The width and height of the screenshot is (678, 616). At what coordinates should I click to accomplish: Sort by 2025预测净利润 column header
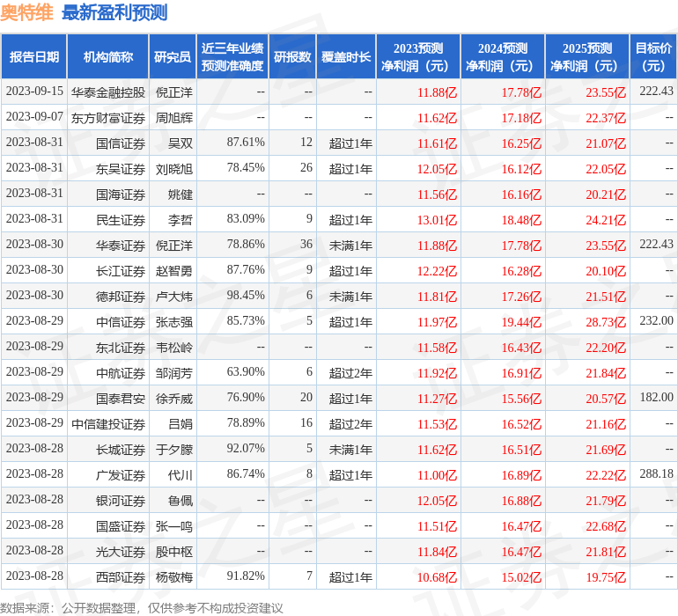(x=587, y=56)
